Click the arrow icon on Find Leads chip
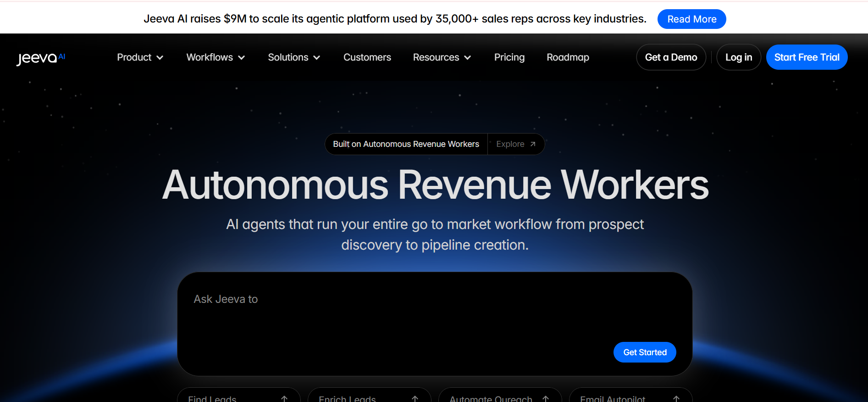The image size is (868, 402). pos(284,398)
